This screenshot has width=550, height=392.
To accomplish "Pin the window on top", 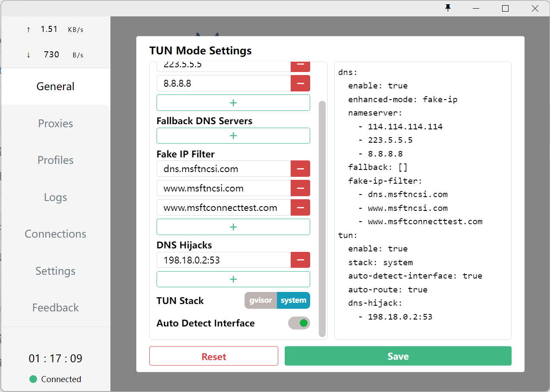I will 448,8.
